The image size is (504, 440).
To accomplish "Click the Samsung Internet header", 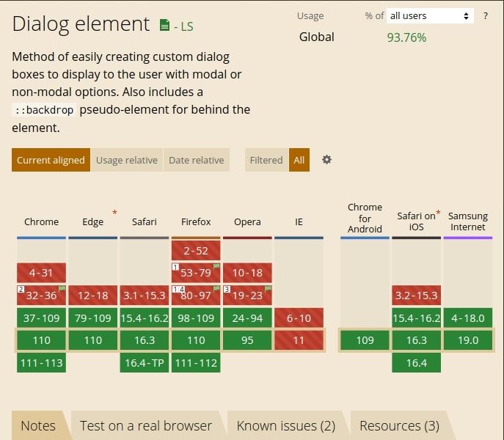I will [468, 221].
